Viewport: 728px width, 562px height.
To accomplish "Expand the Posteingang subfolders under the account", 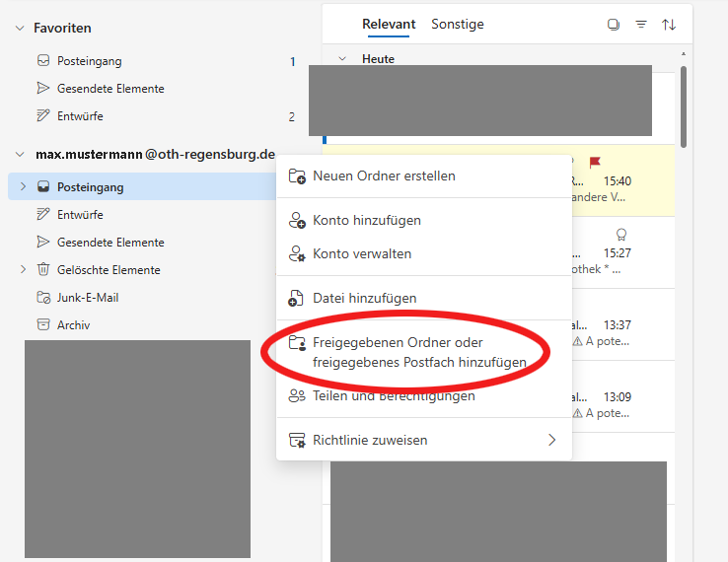I will coord(24,186).
